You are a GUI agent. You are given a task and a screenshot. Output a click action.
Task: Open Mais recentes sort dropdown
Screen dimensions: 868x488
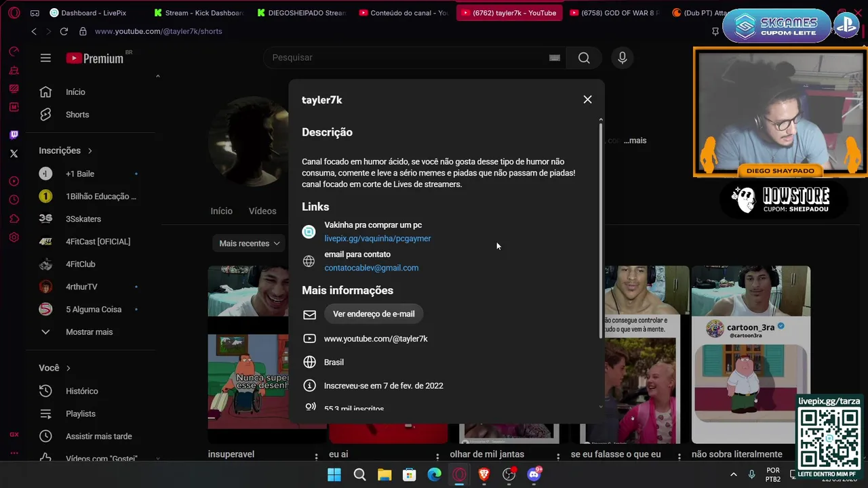click(x=250, y=243)
